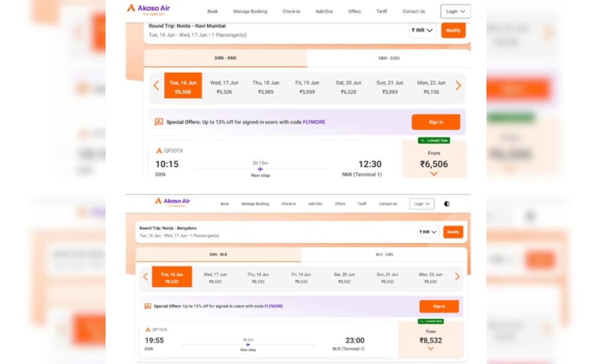The image size is (592, 364).
Task: Open INR currency dropdown for Bengaluru trip
Action: point(428,232)
